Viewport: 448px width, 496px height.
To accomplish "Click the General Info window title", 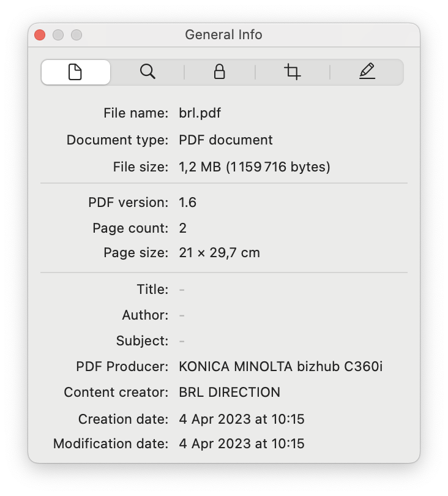I will pyautogui.click(x=223, y=35).
